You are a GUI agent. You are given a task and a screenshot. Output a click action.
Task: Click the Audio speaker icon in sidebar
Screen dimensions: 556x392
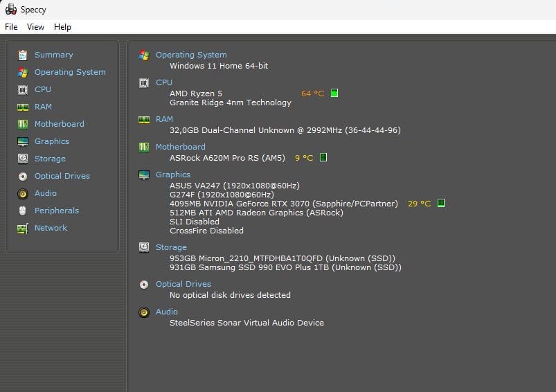point(23,194)
